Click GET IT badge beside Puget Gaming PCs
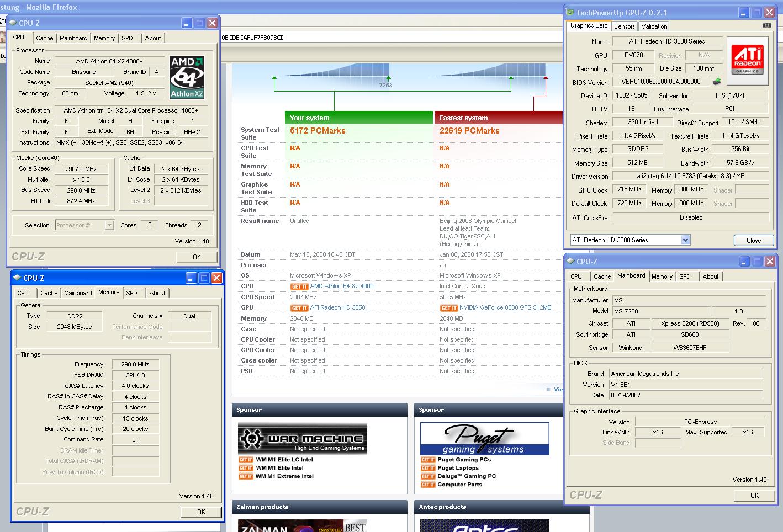Screen dimensions: 783x532 pos(428,460)
